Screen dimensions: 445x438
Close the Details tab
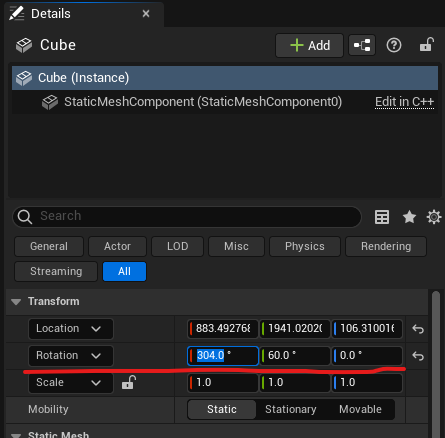coord(146,14)
